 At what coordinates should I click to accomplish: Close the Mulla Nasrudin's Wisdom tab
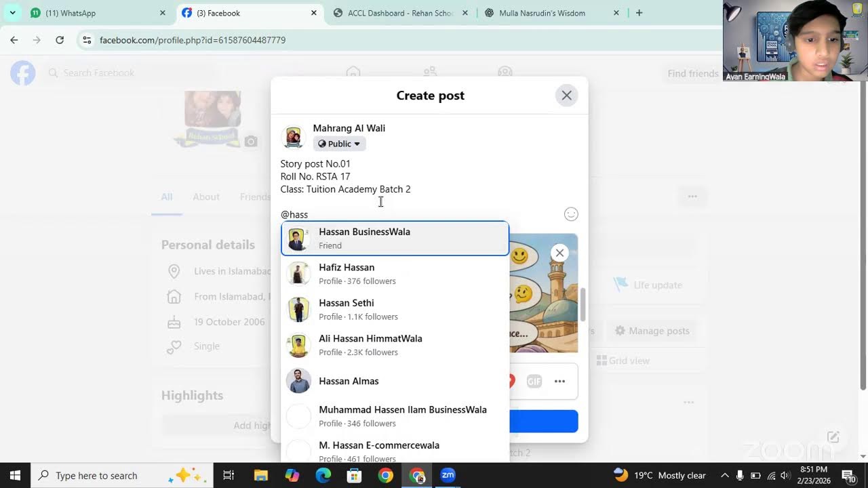coord(616,13)
